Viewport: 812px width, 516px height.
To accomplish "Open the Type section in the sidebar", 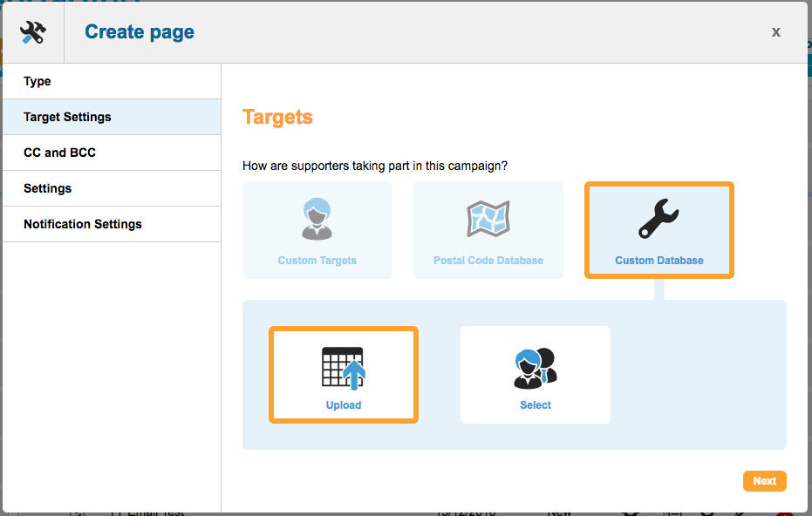I will pos(38,81).
